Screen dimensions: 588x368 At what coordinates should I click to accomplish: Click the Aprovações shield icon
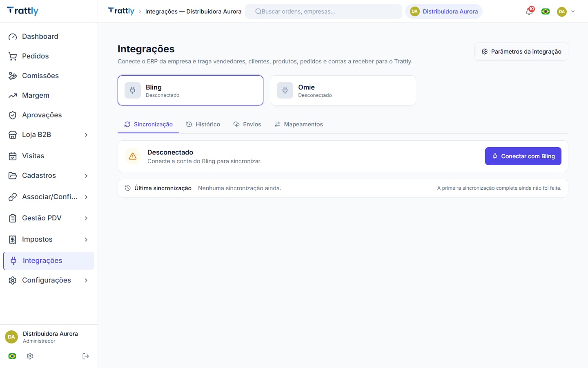pos(13,115)
